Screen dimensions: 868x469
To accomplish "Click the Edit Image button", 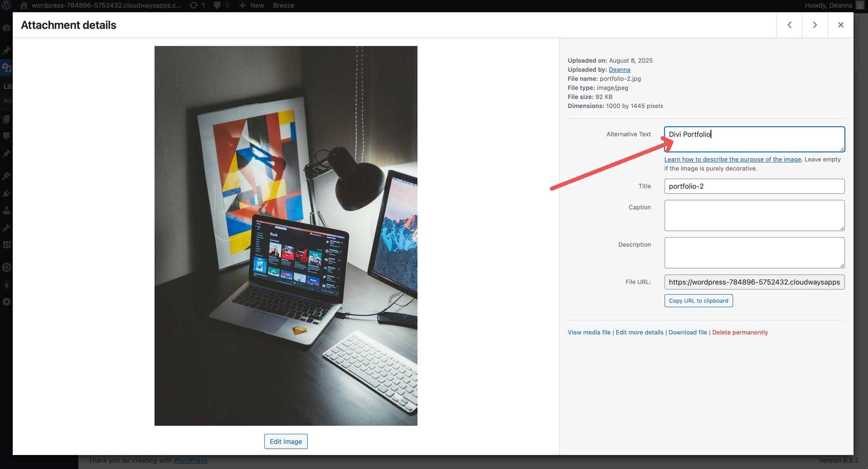I will tap(285, 441).
